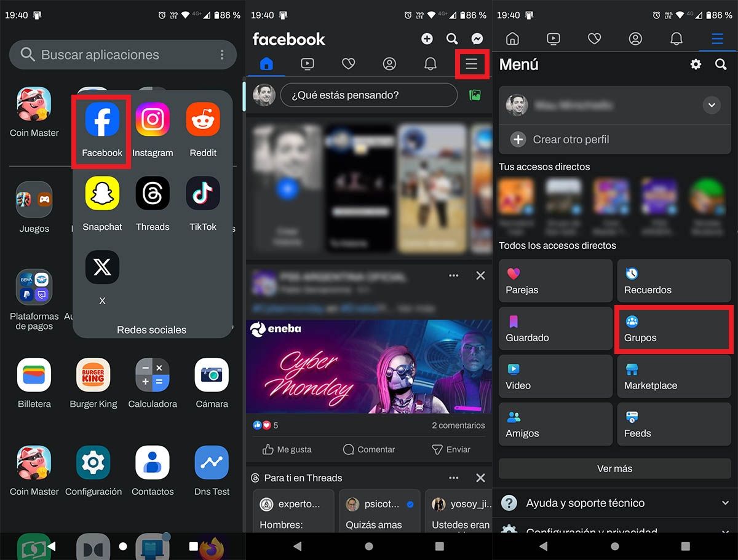Open app drawer three-dot options menu
Image resolution: width=738 pixels, height=560 pixels.
pyautogui.click(x=222, y=55)
